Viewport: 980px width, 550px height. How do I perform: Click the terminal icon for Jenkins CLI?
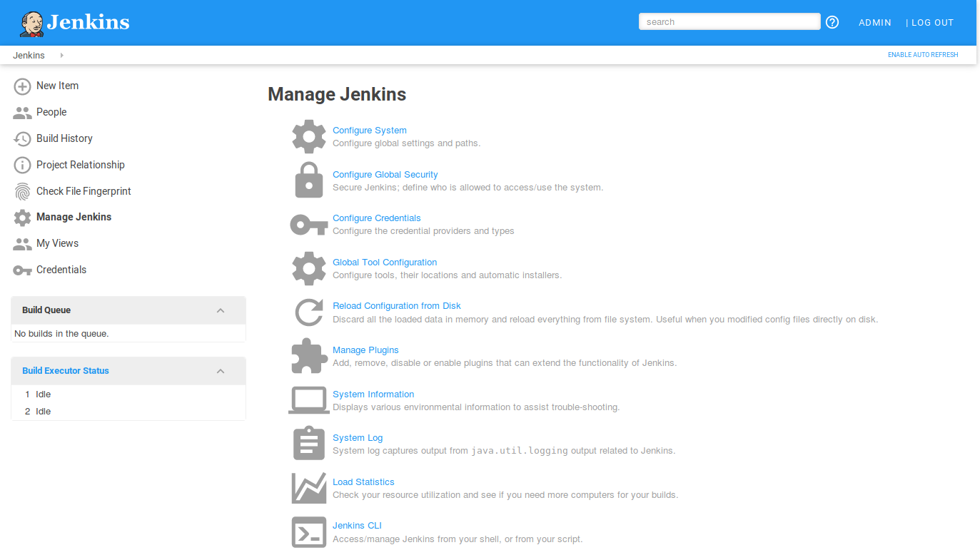coord(308,531)
